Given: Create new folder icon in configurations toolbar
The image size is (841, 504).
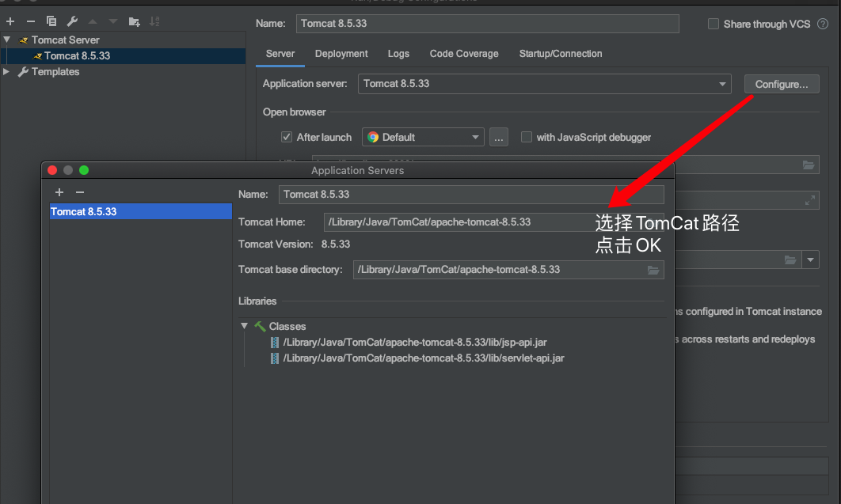Looking at the screenshot, I should coord(134,21).
